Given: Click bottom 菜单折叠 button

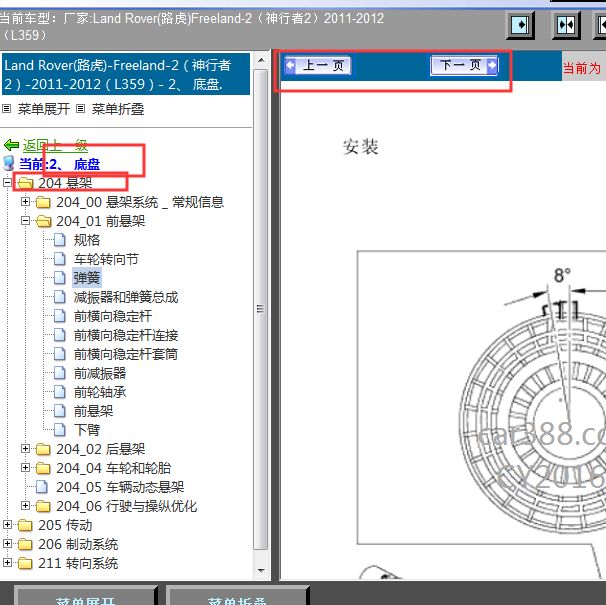Looking at the screenshot, I should (237, 596).
